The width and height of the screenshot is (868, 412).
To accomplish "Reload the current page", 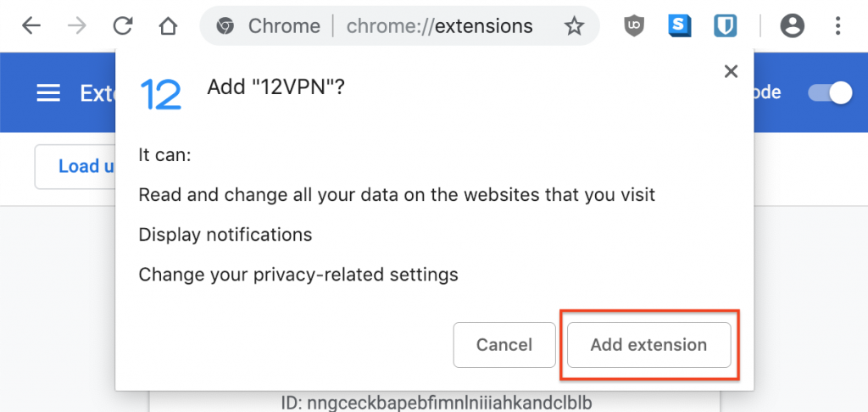I will pyautogui.click(x=123, y=26).
